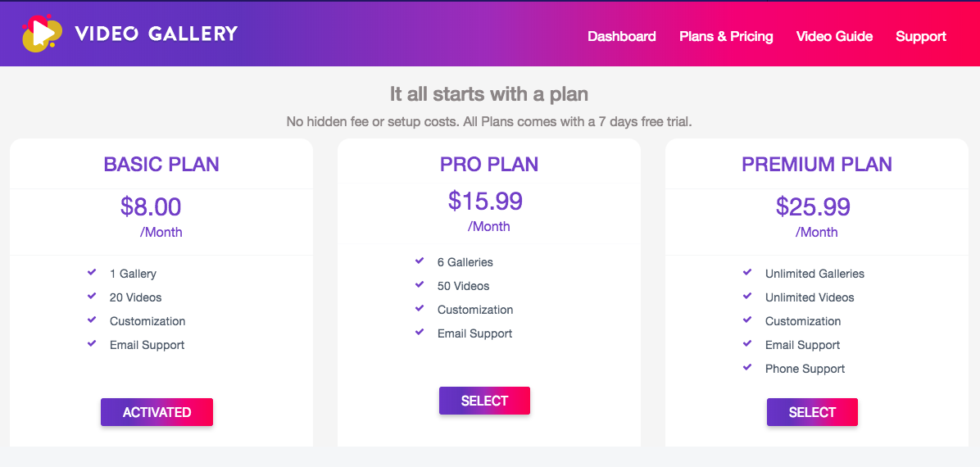The image size is (980, 467).
Task: Click checkmark icon next to 50 Videos
Action: [420, 285]
